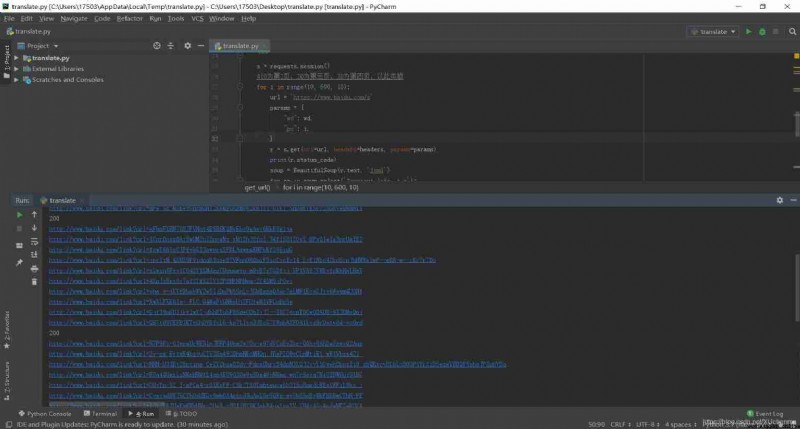
Task: Open the Terminal tool window
Action: 101,414
